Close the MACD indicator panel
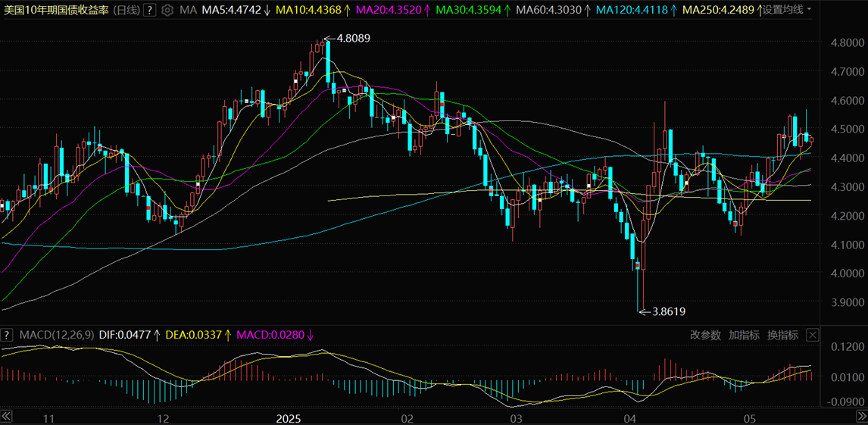Screen dimensions: 868x425 pyautogui.click(x=812, y=335)
